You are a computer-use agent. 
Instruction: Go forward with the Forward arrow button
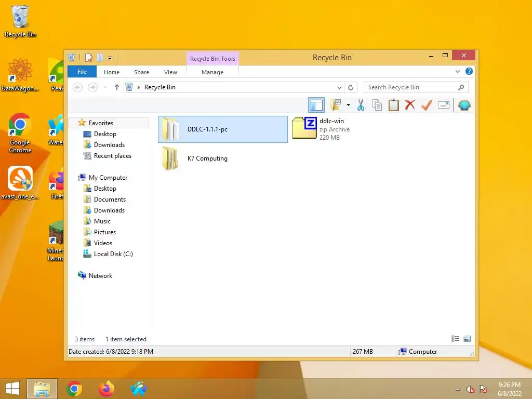(92, 87)
